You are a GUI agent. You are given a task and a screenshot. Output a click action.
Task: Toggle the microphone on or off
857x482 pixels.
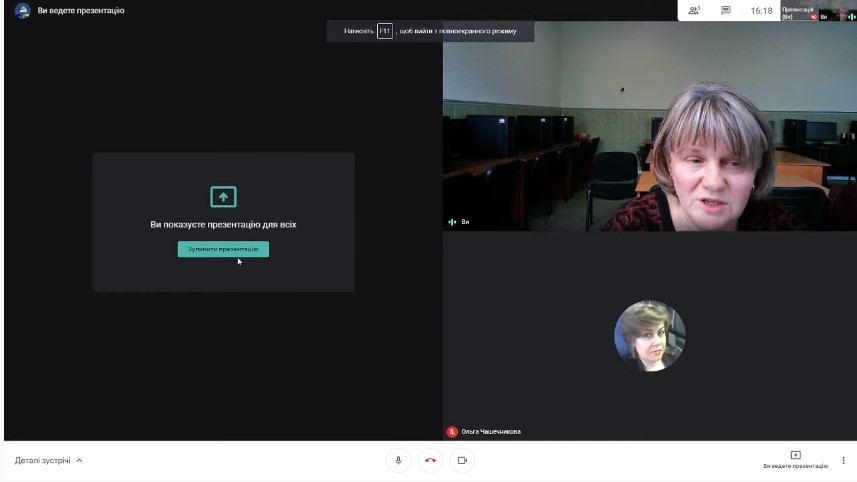coord(398,460)
